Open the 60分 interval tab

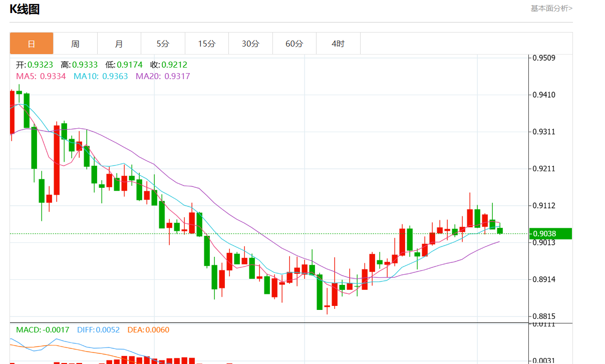tap(294, 44)
